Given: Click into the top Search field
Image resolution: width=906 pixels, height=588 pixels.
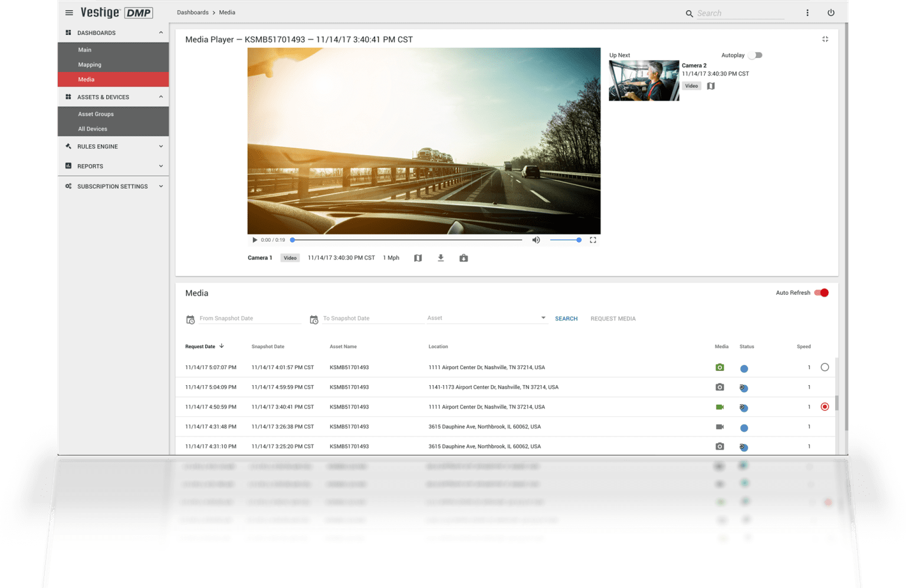Looking at the screenshot, I should point(740,14).
